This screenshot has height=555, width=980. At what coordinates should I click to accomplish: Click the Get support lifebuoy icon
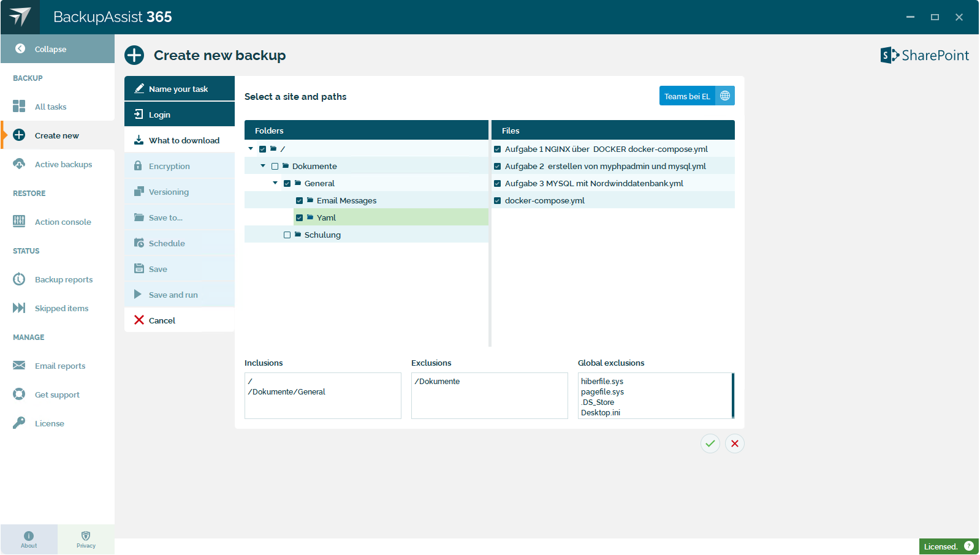[x=19, y=394]
